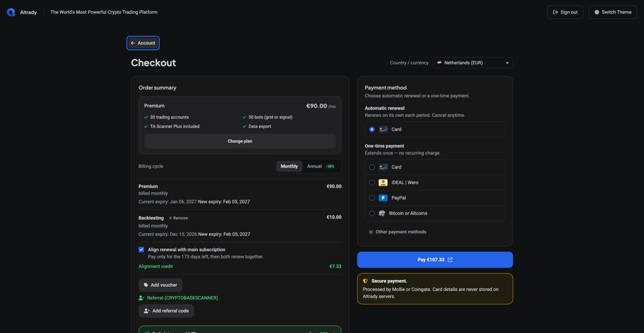Image resolution: width=644 pixels, height=333 pixels.
Task: Click the Referral (CRYPTOBASESCANNER) text
Action: [x=183, y=298]
